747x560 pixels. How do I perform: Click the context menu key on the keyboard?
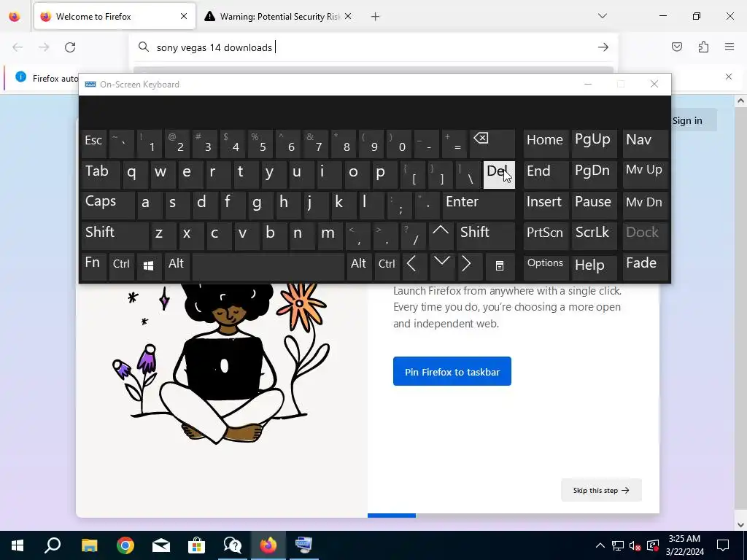[500, 266]
